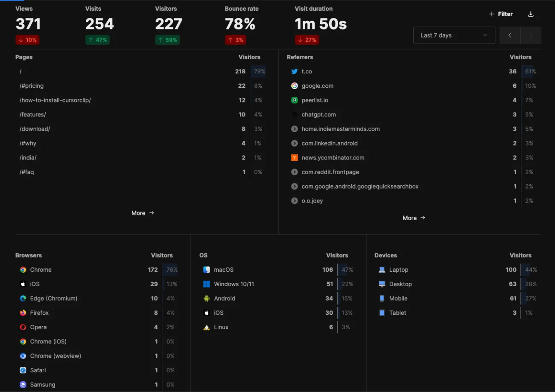Viewport: 555px width, 392px height.
Task: Click the iOS Apple icon in Browsers
Action: pyautogui.click(x=23, y=284)
